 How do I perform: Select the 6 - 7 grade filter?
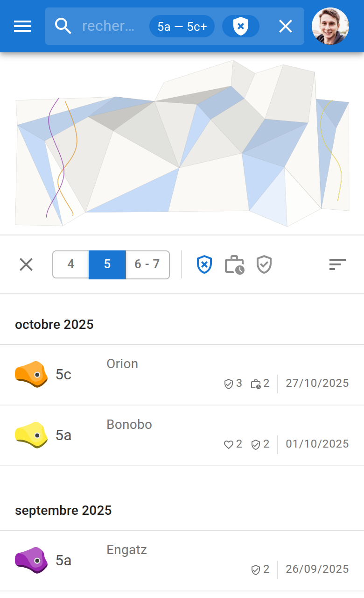click(147, 264)
